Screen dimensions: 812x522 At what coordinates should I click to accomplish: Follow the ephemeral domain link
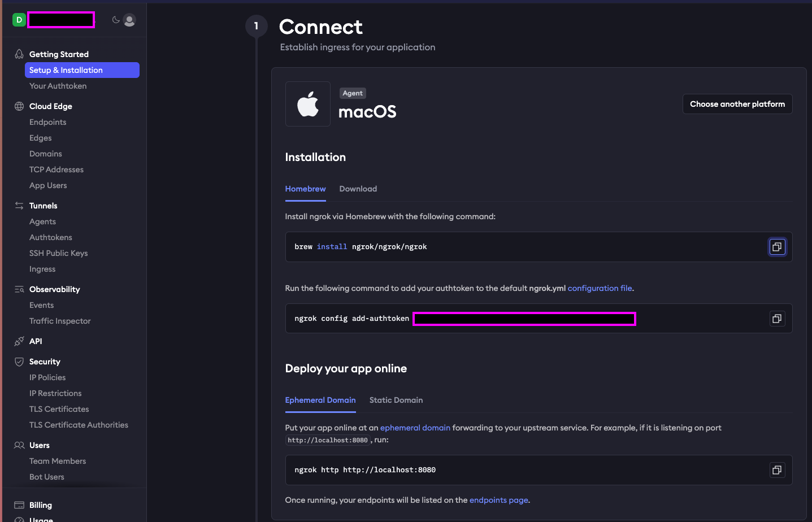[415, 428]
